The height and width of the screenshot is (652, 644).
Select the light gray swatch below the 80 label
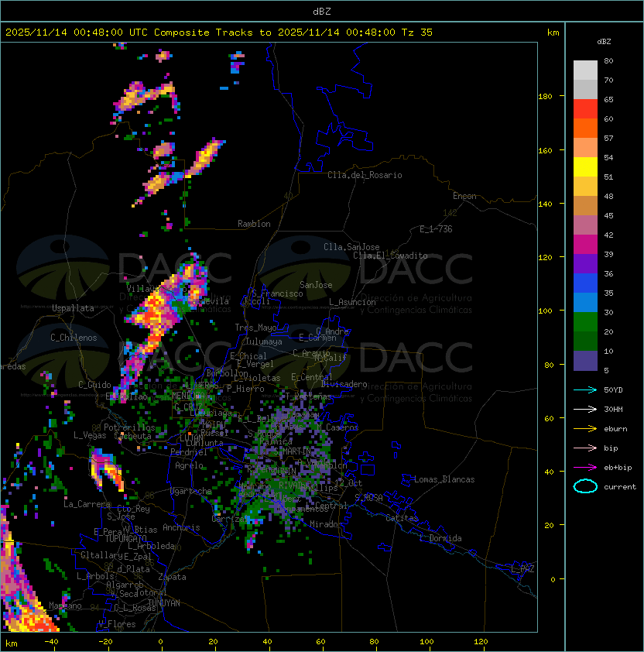pyautogui.click(x=585, y=70)
